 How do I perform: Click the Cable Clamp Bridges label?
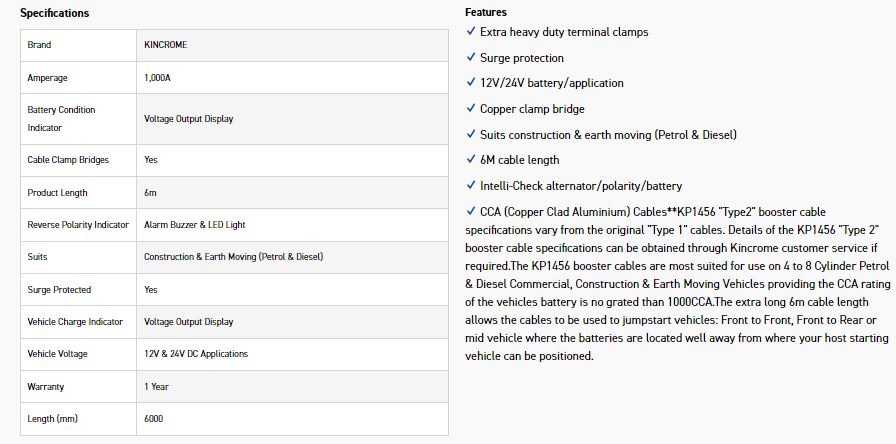coord(68,160)
